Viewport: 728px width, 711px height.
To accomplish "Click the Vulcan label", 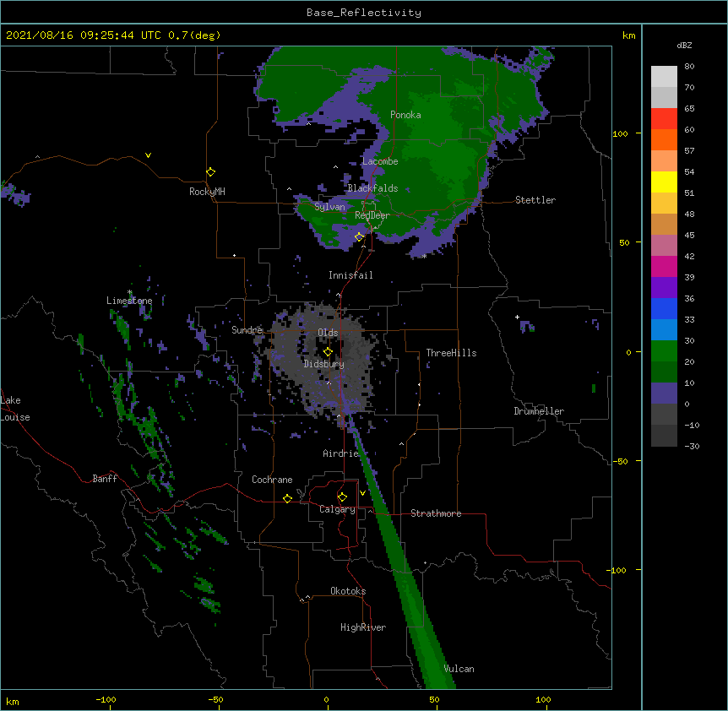I will pyautogui.click(x=459, y=669).
